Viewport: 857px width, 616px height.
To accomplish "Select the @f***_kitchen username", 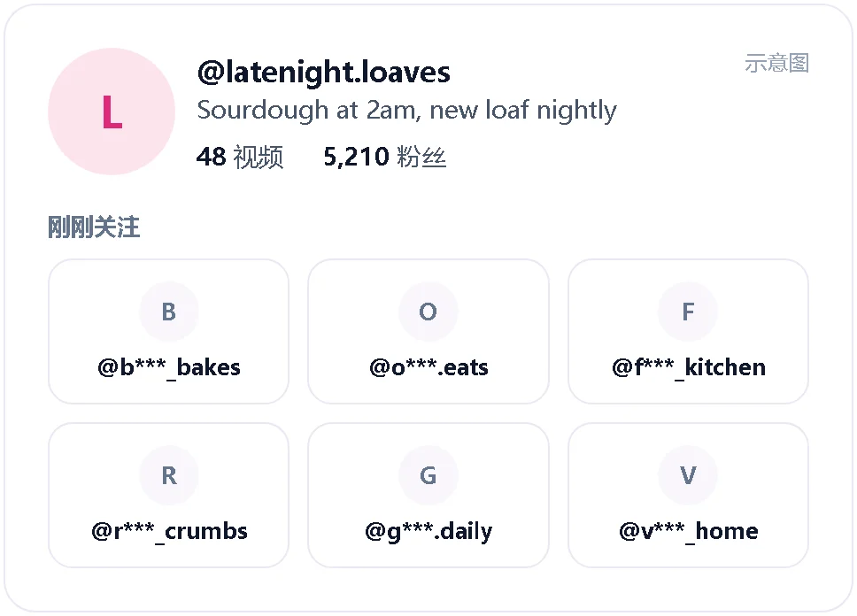I will click(x=689, y=367).
